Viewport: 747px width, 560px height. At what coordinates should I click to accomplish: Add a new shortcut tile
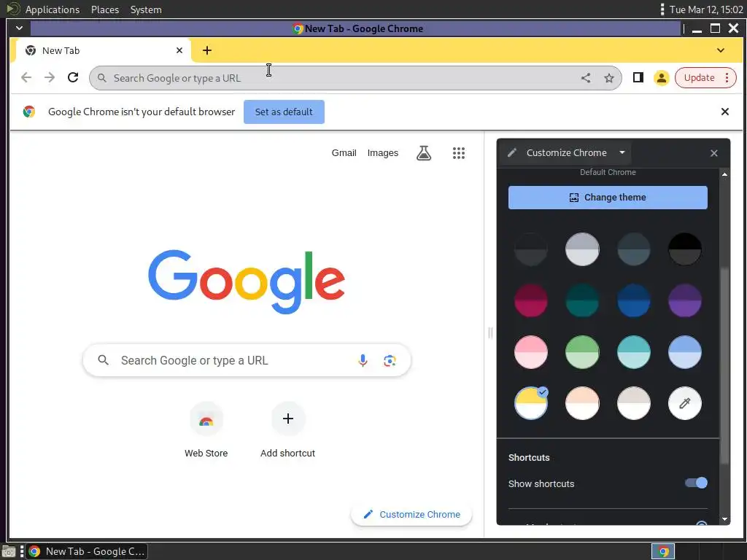[287, 429]
